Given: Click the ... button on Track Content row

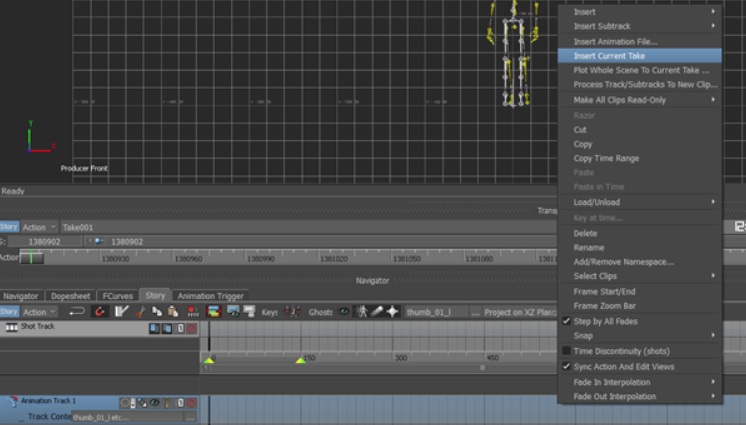Looking at the screenshot, I should [x=190, y=417].
